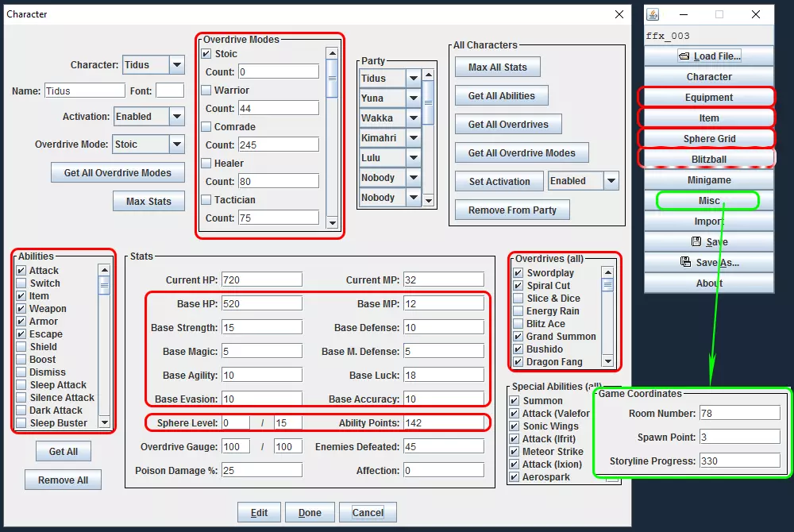The height and width of the screenshot is (532, 794).
Task: Click the Cancel button
Action: [368, 512]
